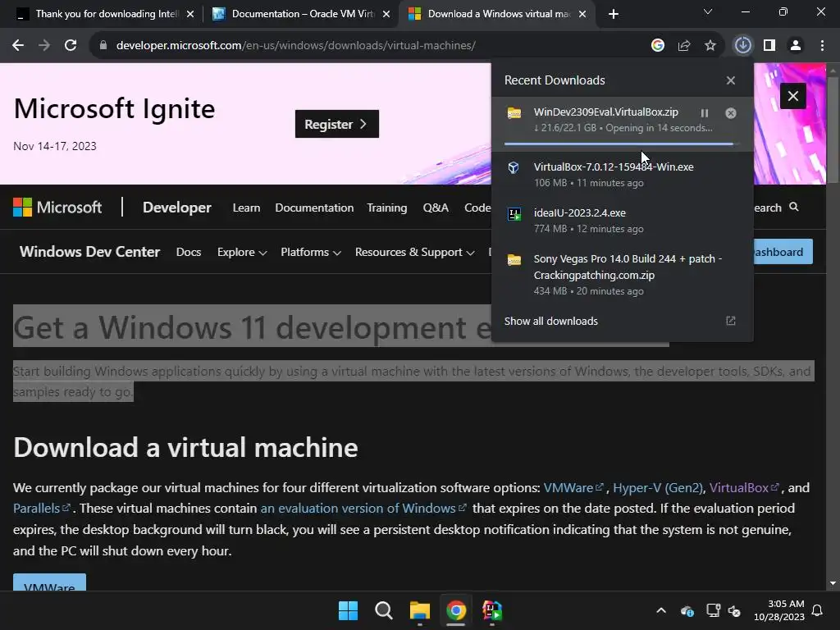Pause the WinDev2309Eval download

point(705,113)
